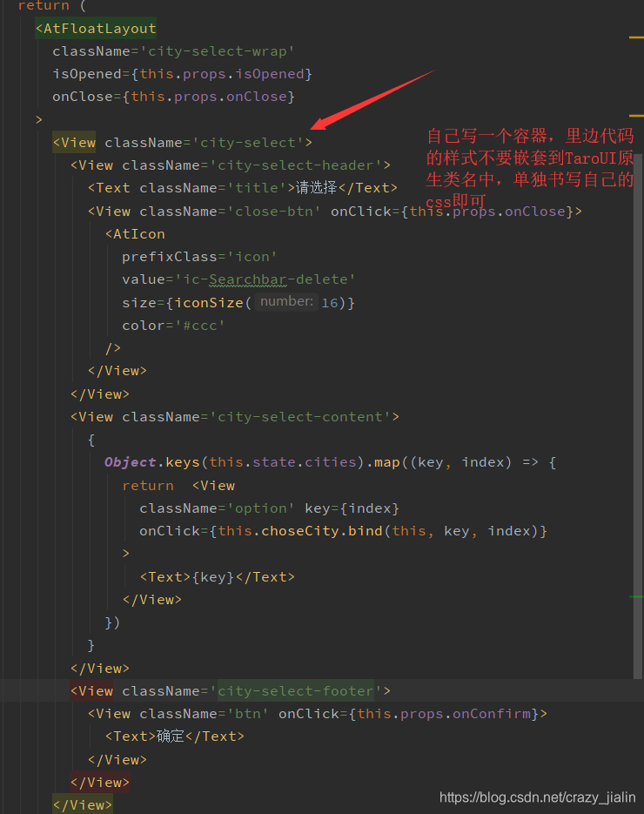Click the highlighted 'city-select-footer' string
644x814 pixels.
295,691
